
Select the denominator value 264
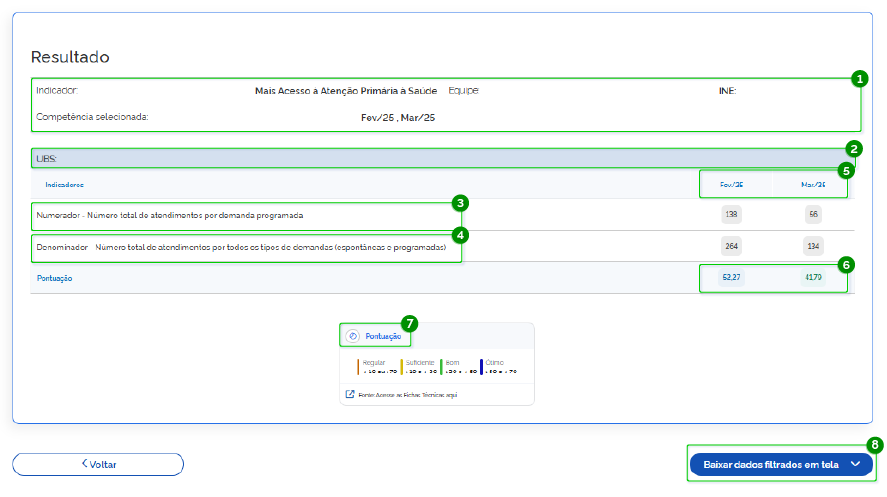(x=731, y=246)
